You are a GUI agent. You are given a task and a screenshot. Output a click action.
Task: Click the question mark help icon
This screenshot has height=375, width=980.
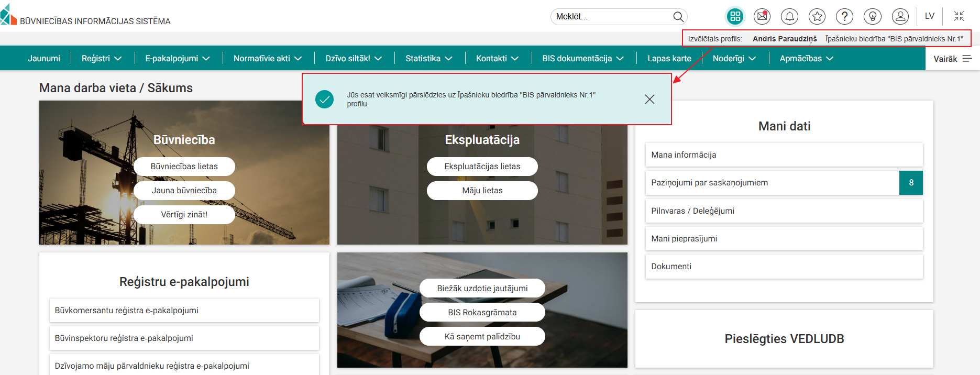(x=844, y=17)
